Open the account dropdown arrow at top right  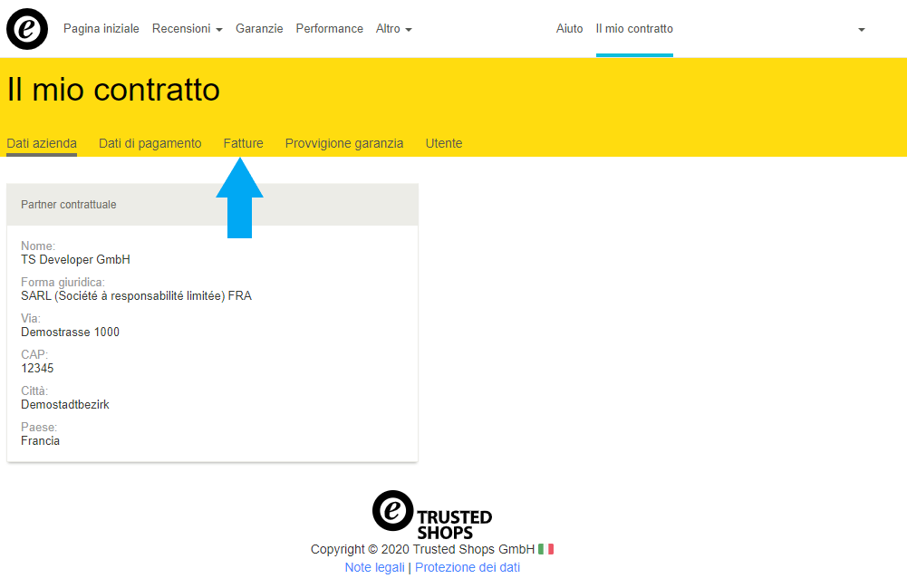click(x=862, y=30)
